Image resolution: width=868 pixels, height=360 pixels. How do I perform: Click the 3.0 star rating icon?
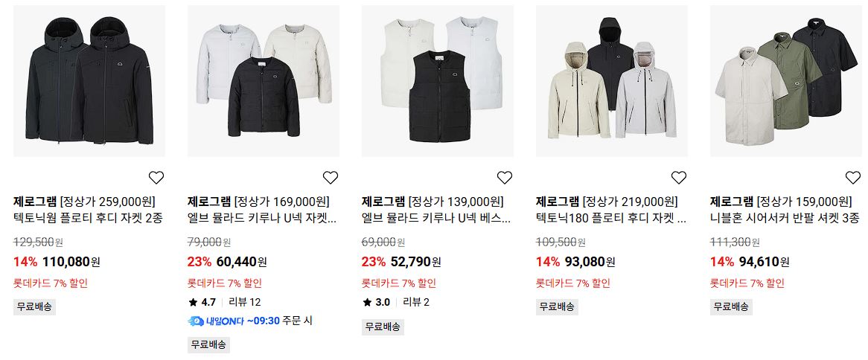367,303
